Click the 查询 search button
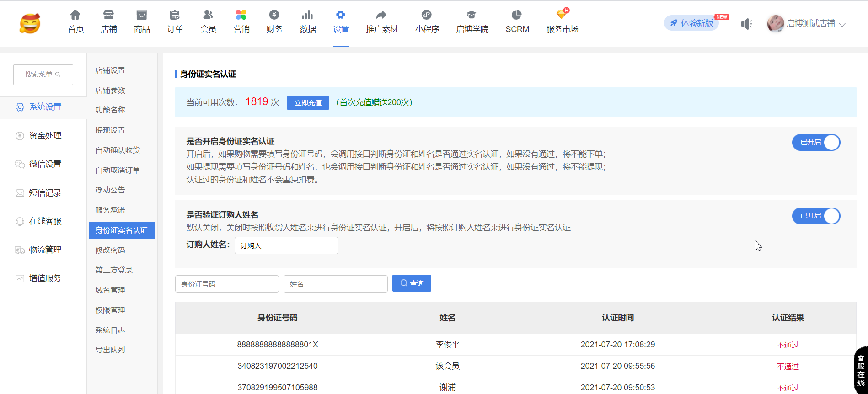868x394 pixels. 412,283
